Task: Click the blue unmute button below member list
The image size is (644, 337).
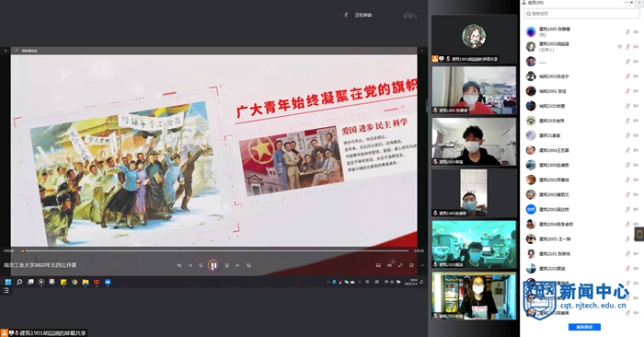Action: click(584, 327)
